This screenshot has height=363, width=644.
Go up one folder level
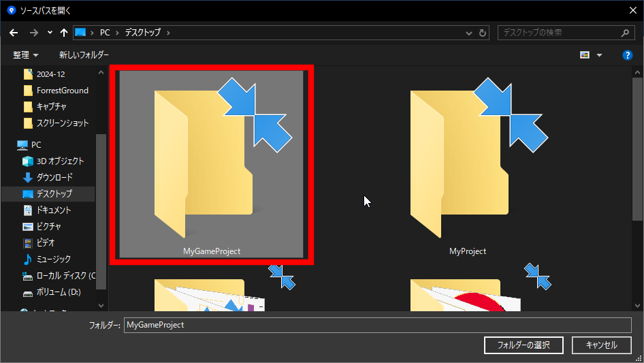64,33
